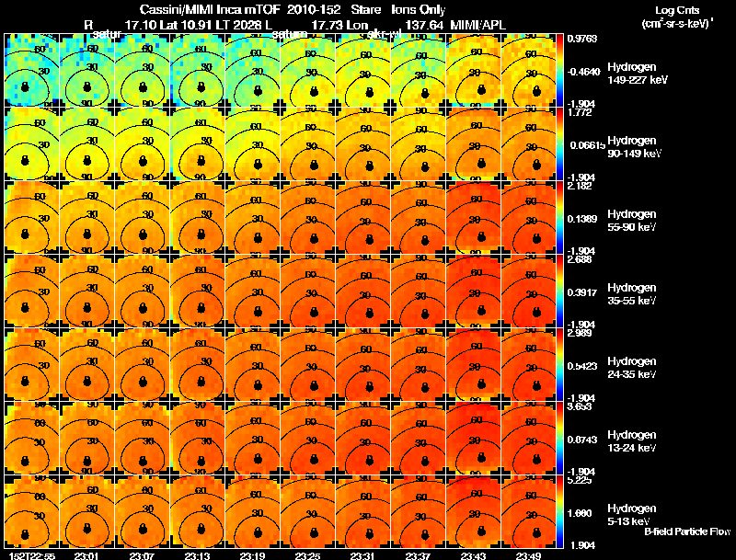Viewport: 736px width, 560px height.
Task: Select the 90-149 keV panel at 23:07
Action: point(143,144)
